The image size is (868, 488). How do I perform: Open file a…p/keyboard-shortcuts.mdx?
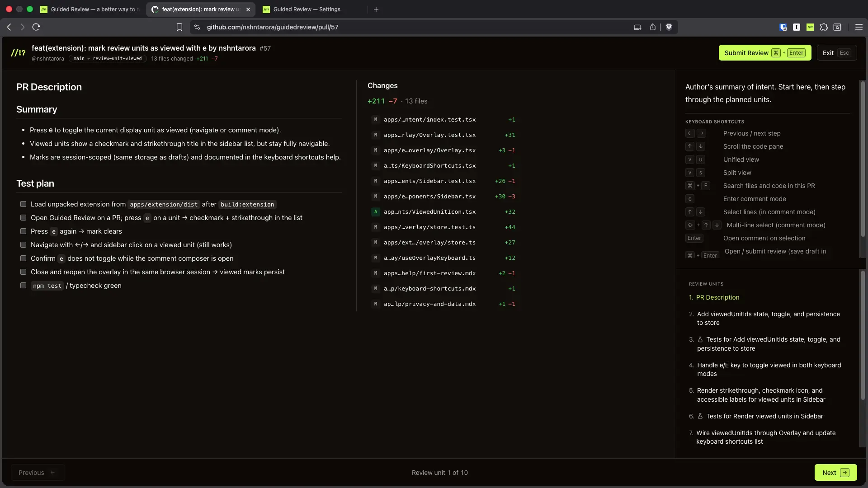click(x=443, y=289)
